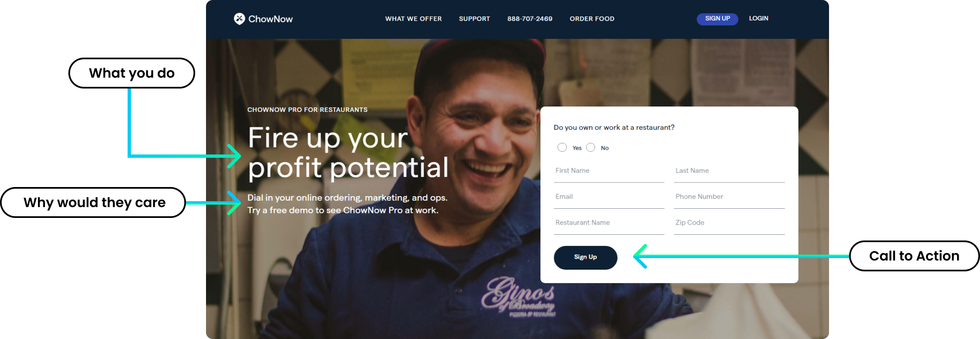Click the blue Sign Up header button
Image resolution: width=980 pixels, height=339 pixels.
[x=717, y=19]
